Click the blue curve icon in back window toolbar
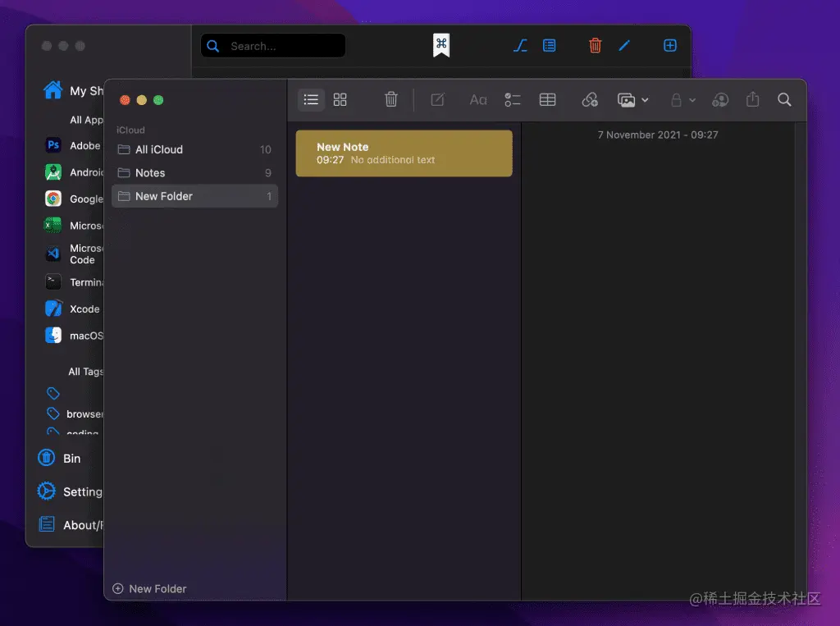This screenshot has width=840, height=626. [520, 46]
